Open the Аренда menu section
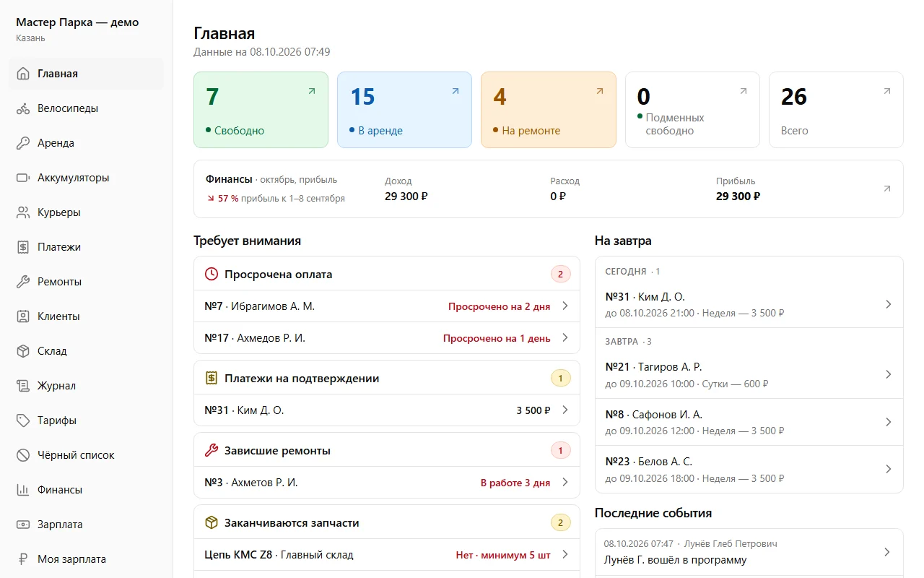Viewport: 924px width, 578px height. pos(87,143)
